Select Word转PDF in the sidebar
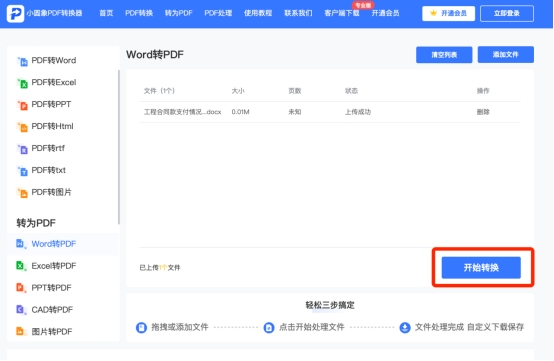This screenshot has width=554, height=361. 54,244
